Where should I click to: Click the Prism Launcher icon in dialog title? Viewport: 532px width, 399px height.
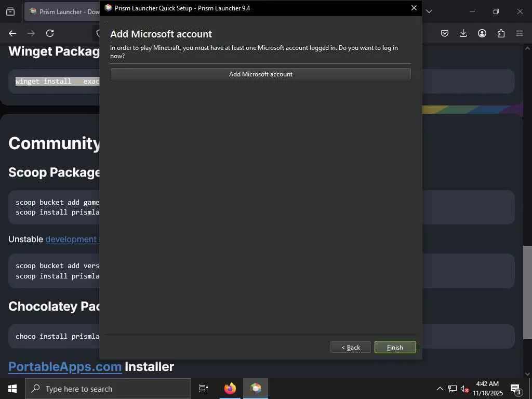point(108,8)
